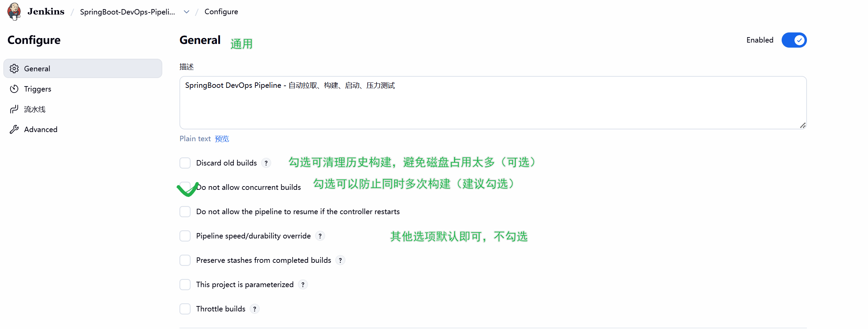This screenshot has height=329, width=868.
Task: Click inside the 描述 description textarea
Action: click(493, 103)
